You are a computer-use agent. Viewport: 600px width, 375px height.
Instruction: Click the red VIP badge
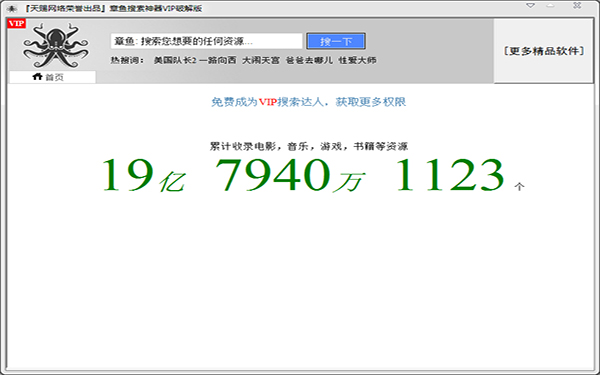pyautogui.click(x=16, y=24)
